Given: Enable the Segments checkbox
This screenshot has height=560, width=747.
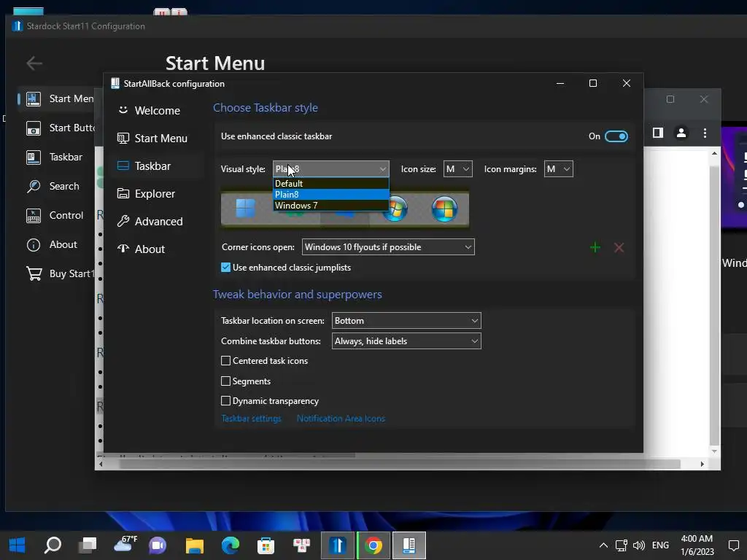Looking at the screenshot, I should tap(226, 381).
